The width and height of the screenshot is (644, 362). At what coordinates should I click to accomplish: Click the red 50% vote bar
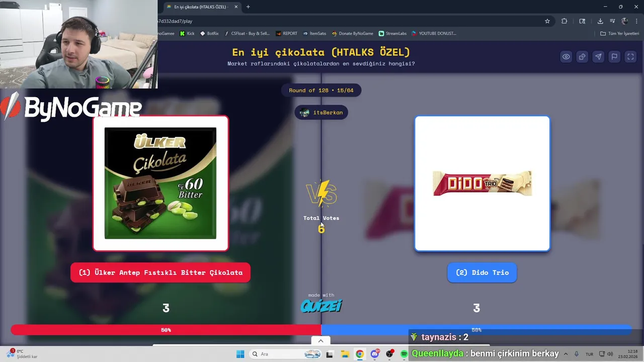[x=166, y=330]
